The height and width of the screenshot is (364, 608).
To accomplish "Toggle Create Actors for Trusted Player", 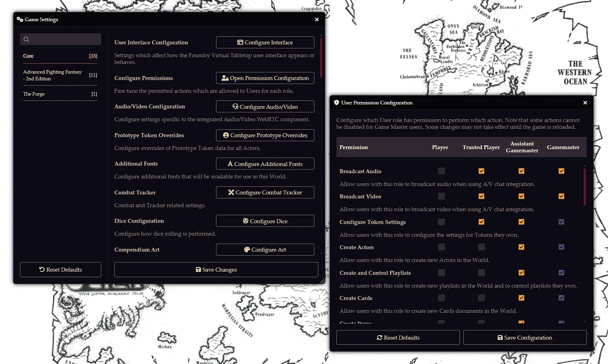I will click(481, 247).
